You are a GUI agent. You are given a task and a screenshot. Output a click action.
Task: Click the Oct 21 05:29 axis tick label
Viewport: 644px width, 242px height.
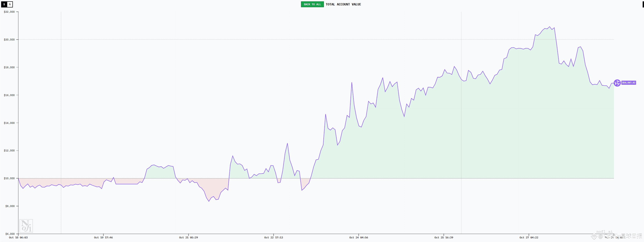(x=188, y=237)
